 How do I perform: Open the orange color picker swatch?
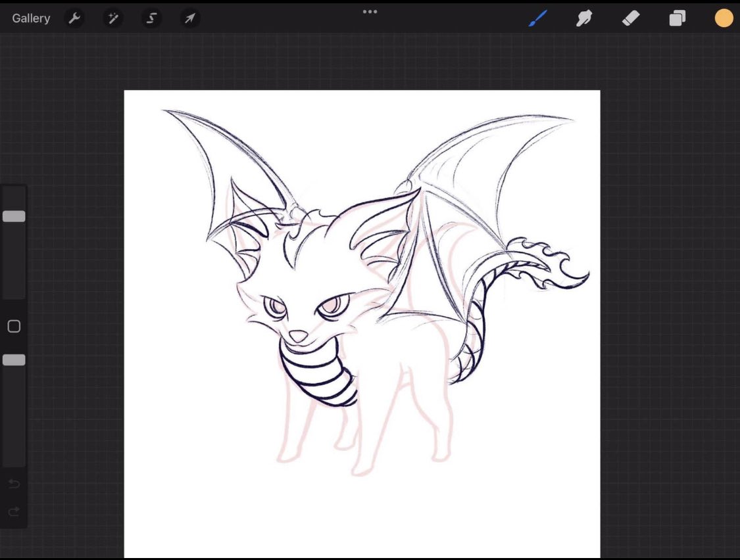(x=724, y=18)
